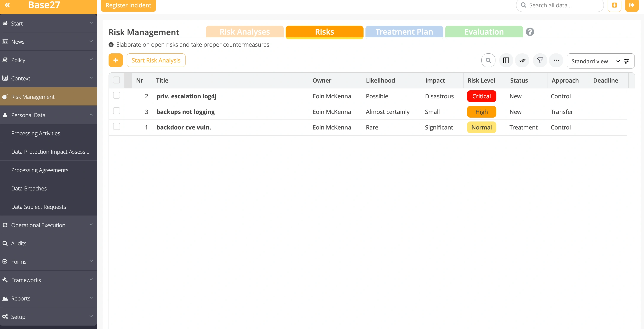Click the Risk Management bomb icon

point(5,96)
